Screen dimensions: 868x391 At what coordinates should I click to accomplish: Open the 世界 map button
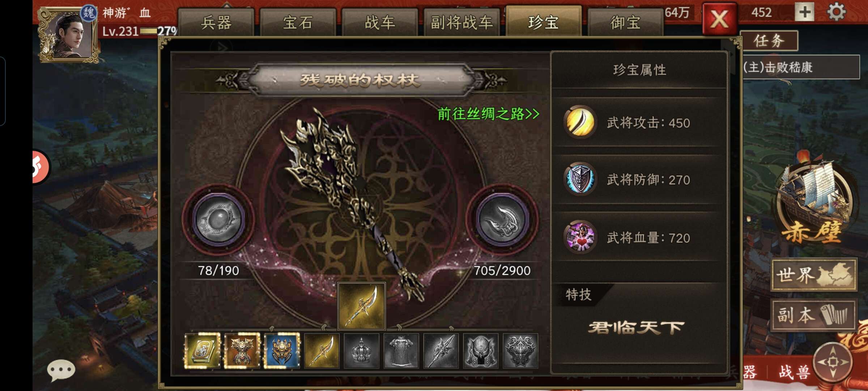(814, 275)
